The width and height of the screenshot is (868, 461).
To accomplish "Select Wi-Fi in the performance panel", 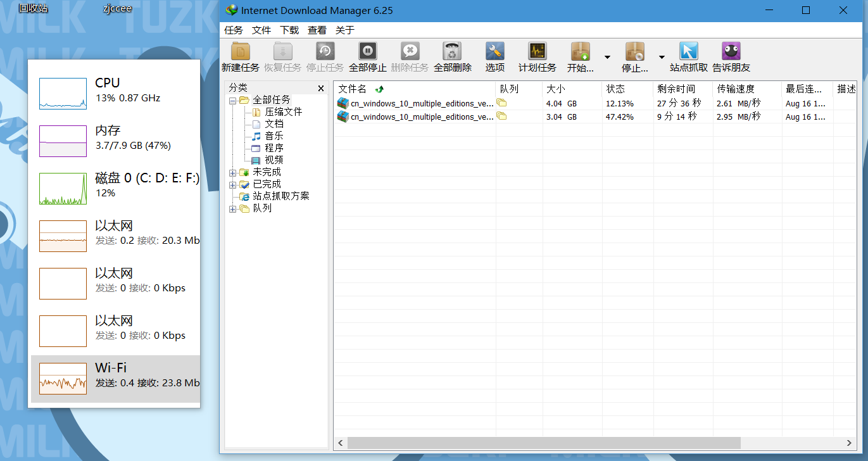I will coord(115,379).
